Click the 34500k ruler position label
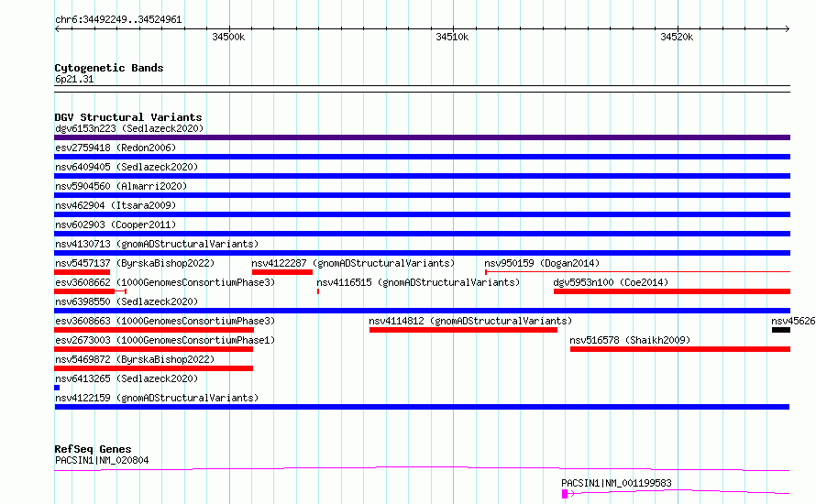816x504 pixels. (x=228, y=37)
